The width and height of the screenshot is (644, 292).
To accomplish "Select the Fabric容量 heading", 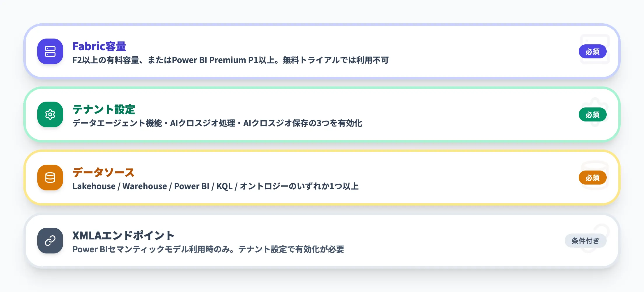I will (99, 46).
